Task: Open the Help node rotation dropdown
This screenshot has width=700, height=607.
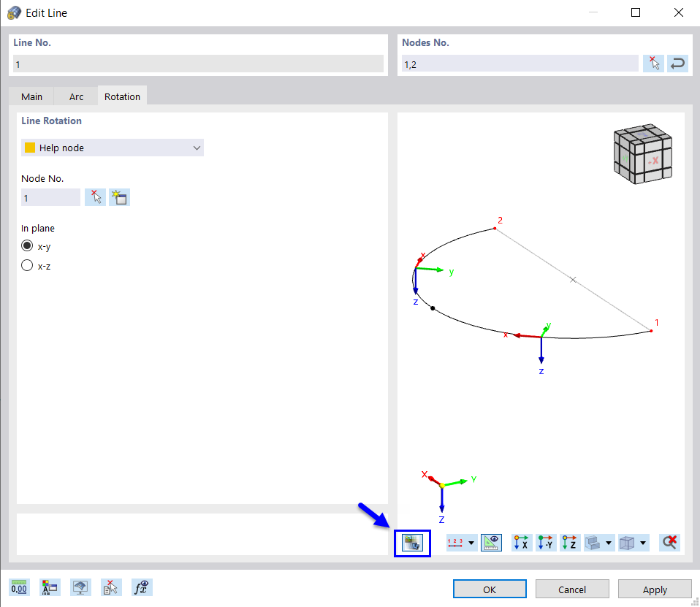Action: [196, 148]
